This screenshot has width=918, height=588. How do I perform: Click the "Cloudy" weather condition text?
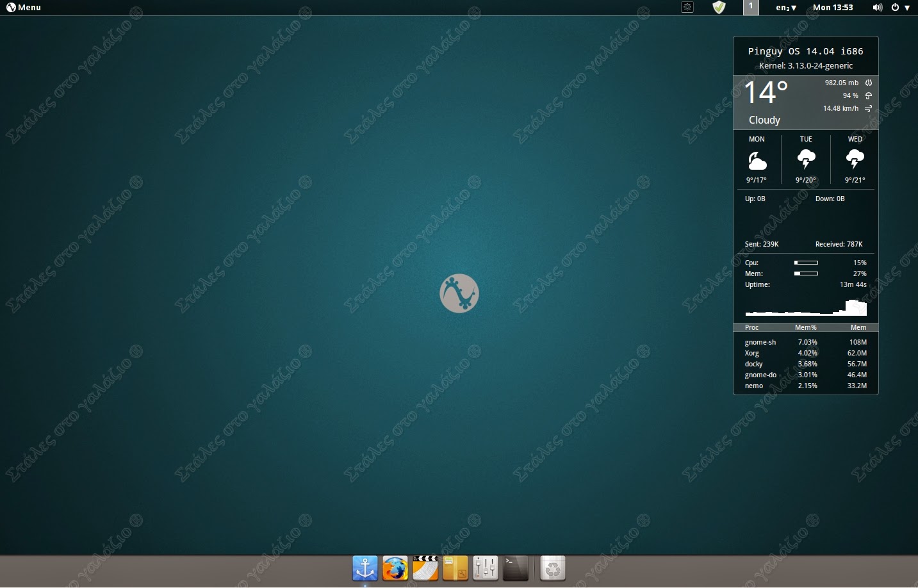(764, 120)
